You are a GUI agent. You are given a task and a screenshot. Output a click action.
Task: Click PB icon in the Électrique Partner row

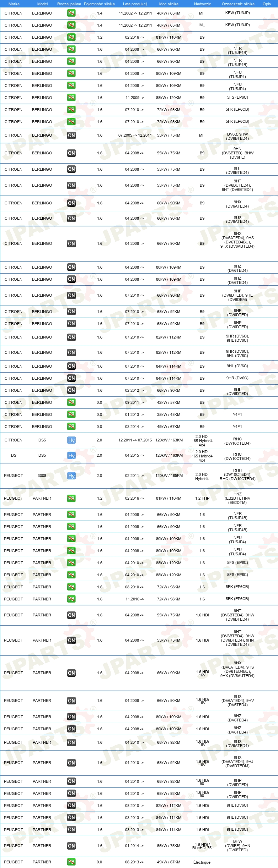(x=71, y=862)
